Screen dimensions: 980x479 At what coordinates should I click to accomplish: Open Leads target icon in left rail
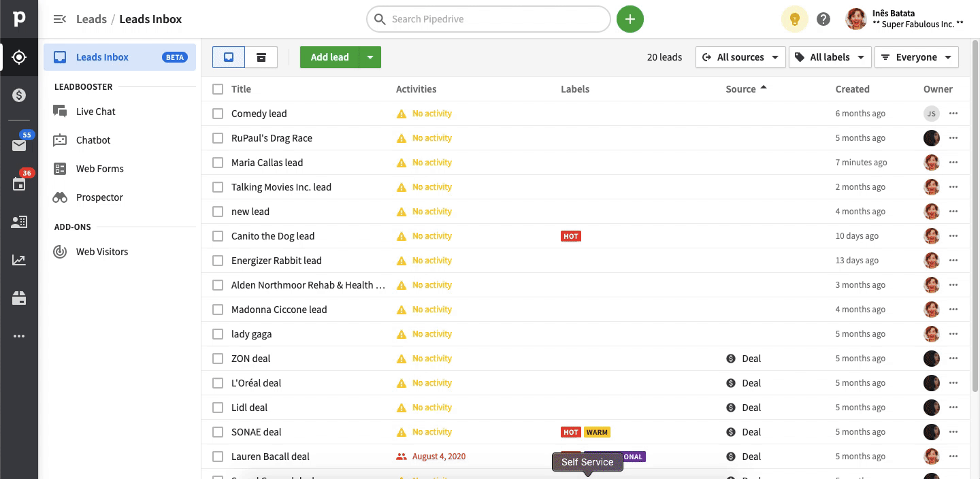point(19,57)
